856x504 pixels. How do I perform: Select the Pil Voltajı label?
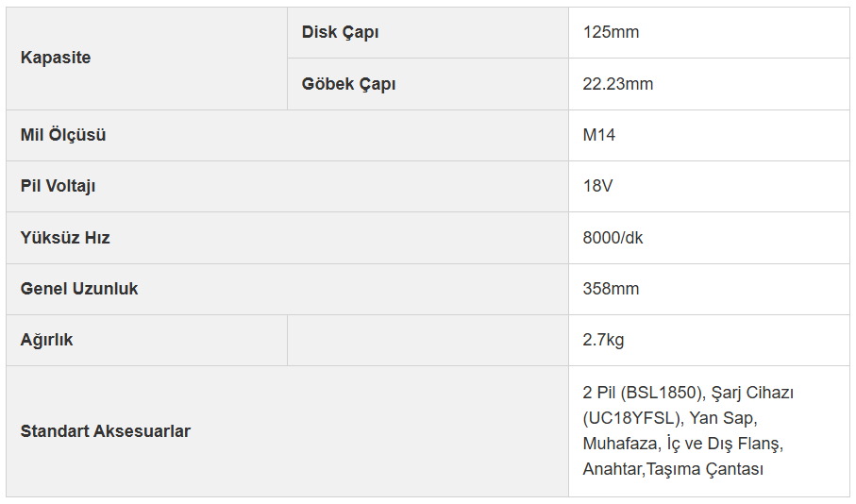58,186
